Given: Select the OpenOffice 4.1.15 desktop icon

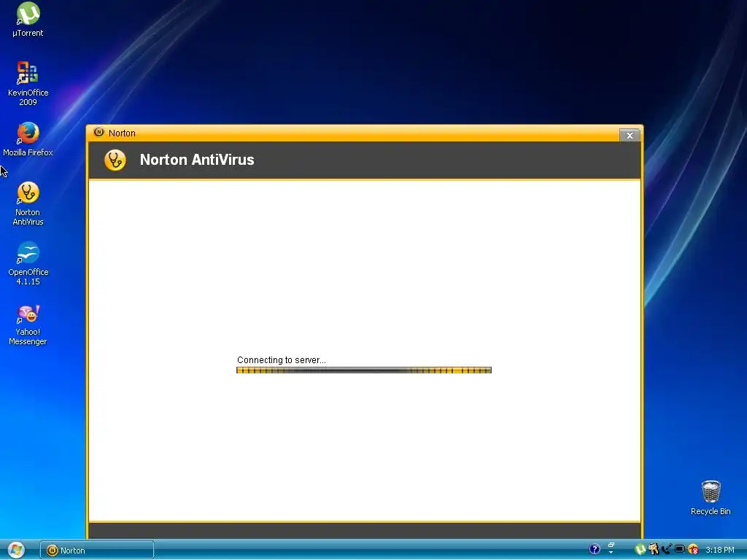Looking at the screenshot, I should (28, 263).
